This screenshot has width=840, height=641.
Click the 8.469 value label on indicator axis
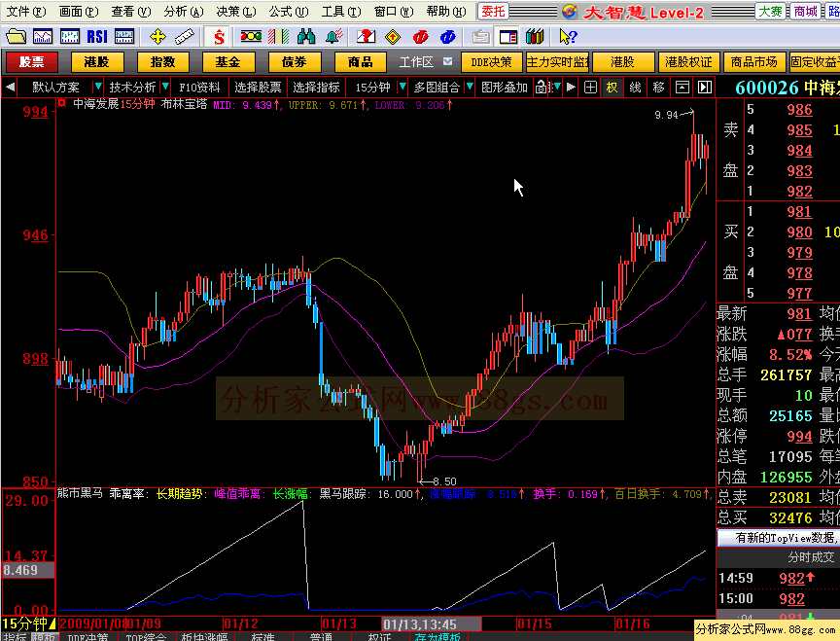click(x=28, y=570)
